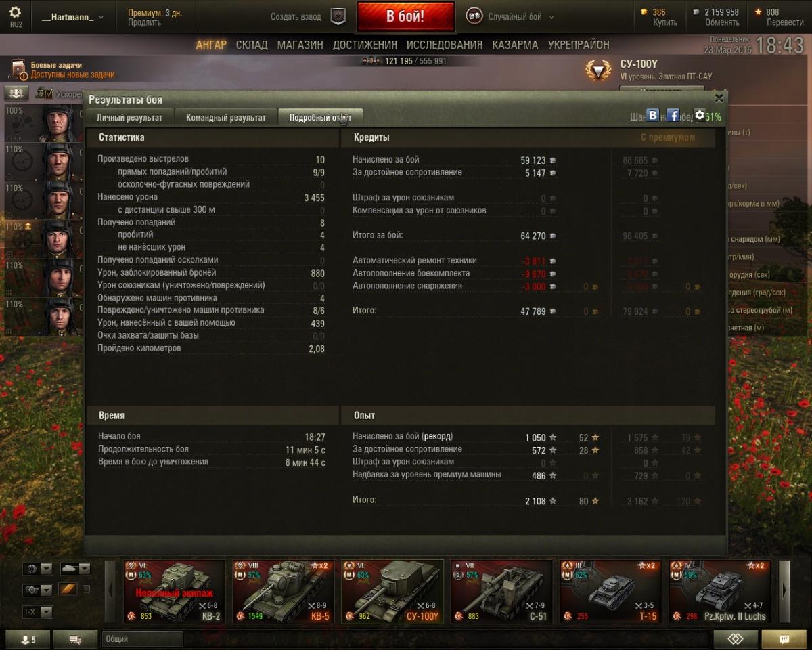Click the Общий chat channel tab
812x650 pixels.
[143, 639]
